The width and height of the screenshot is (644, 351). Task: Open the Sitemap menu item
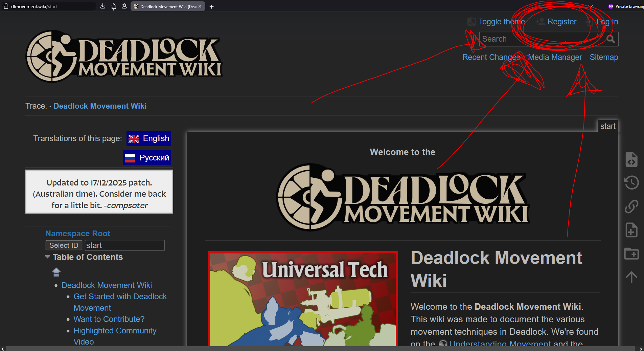point(604,57)
